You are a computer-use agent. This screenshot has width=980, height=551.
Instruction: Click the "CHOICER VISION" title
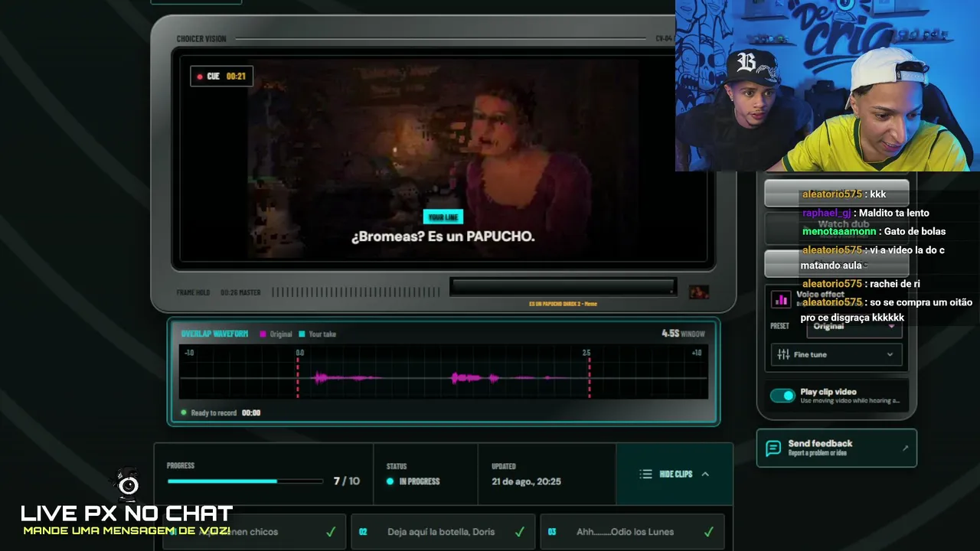coord(201,39)
